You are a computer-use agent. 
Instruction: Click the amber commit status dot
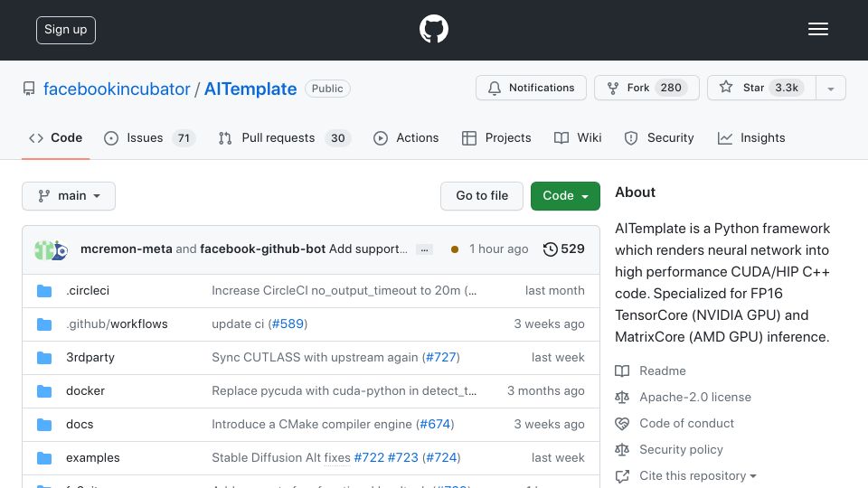click(455, 249)
